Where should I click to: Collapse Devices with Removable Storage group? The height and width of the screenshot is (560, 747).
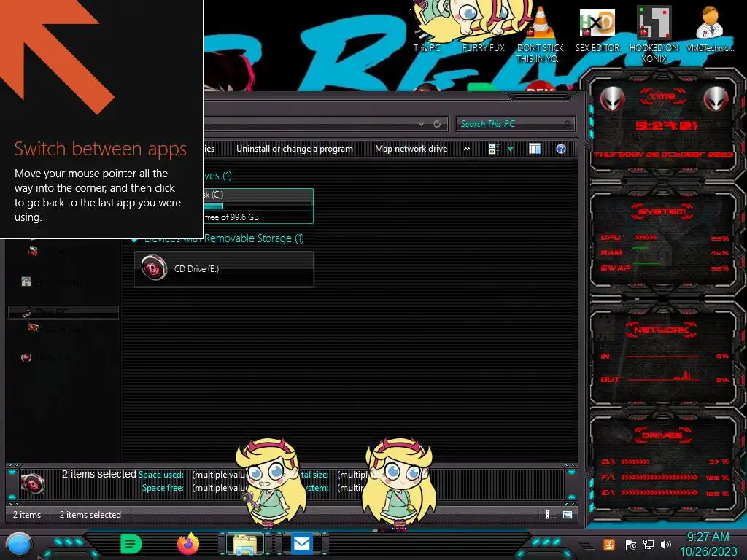tap(136, 240)
